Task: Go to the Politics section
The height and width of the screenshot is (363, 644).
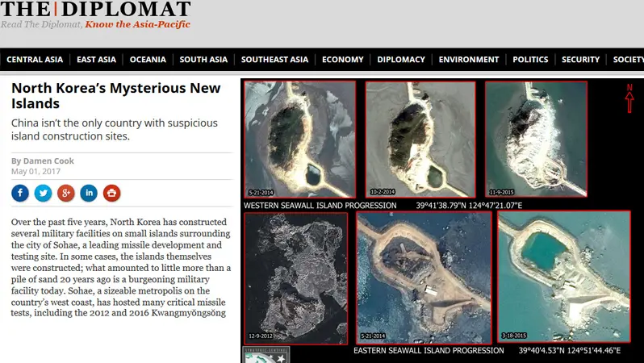Action: pyautogui.click(x=530, y=60)
